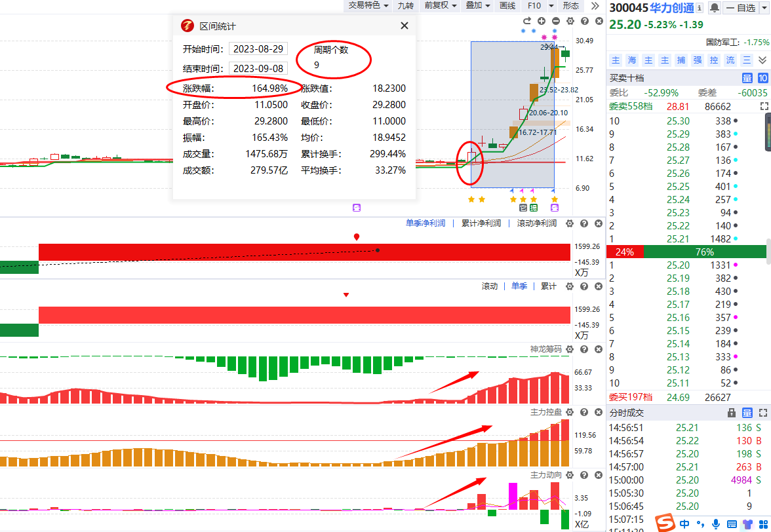Image resolution: width=771 pixels, height=532 pixels.
Task: Click lock icon in 分时成交 header
Action: 731,413
